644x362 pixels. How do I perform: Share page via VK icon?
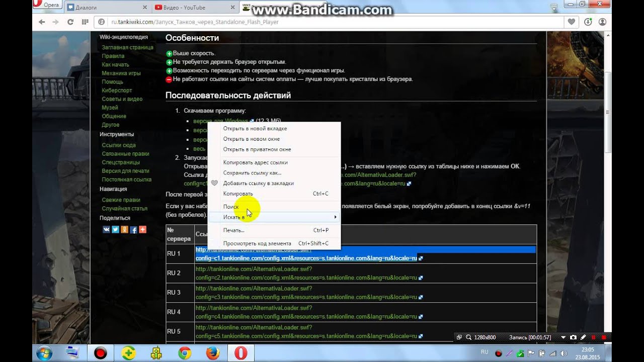tap(106, 229)
